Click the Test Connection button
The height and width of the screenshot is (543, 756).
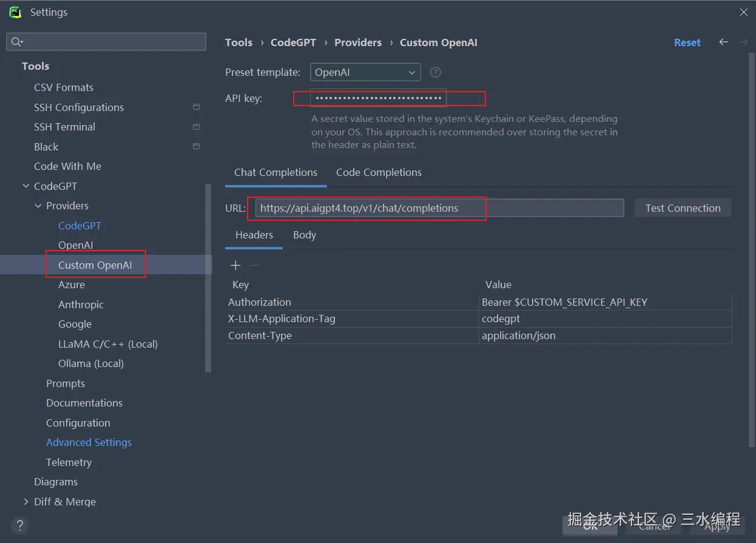(683, 208)
